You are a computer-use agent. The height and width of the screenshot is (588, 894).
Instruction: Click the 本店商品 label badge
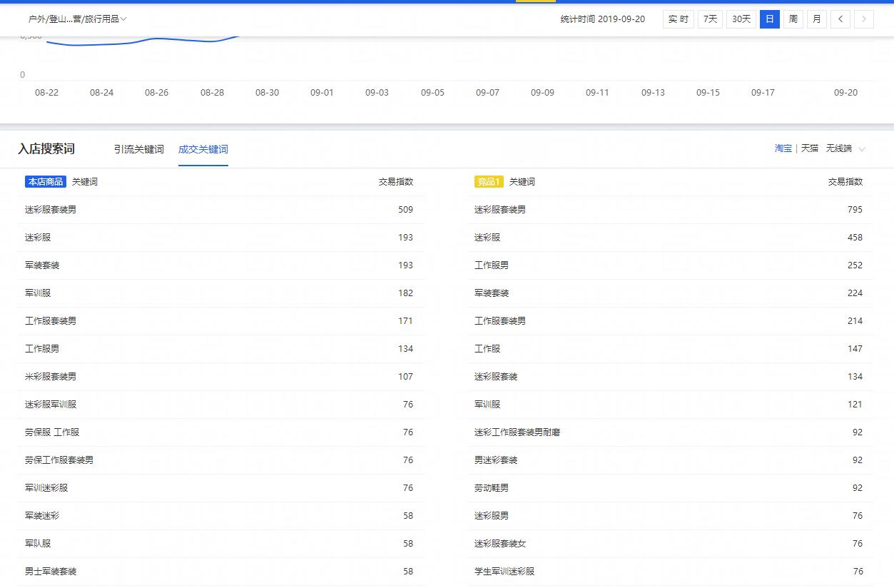click(x=46, y=182)
